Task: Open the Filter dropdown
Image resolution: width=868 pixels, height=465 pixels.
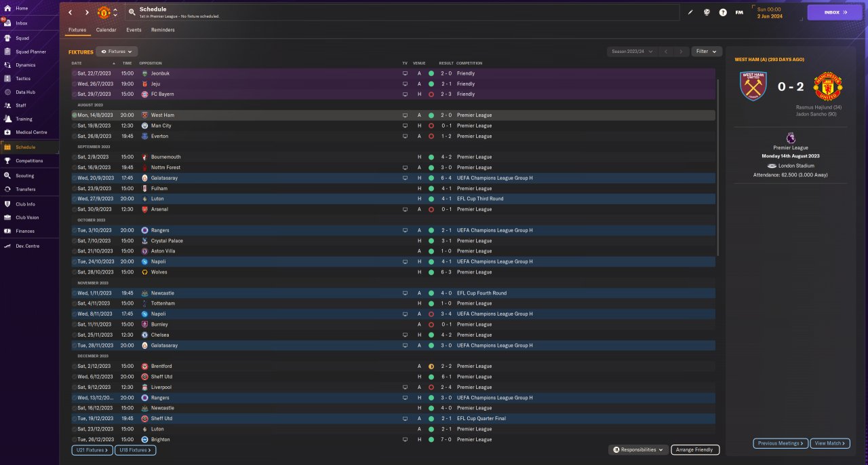Action: [707, 52]
